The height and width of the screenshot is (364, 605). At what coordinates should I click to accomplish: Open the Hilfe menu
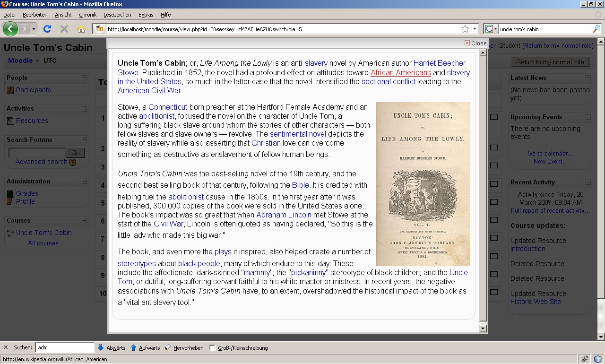pyautogui.click(x=165, y=15)
